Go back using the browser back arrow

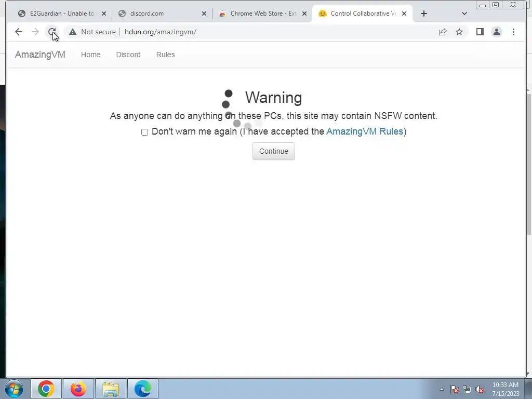19,32
